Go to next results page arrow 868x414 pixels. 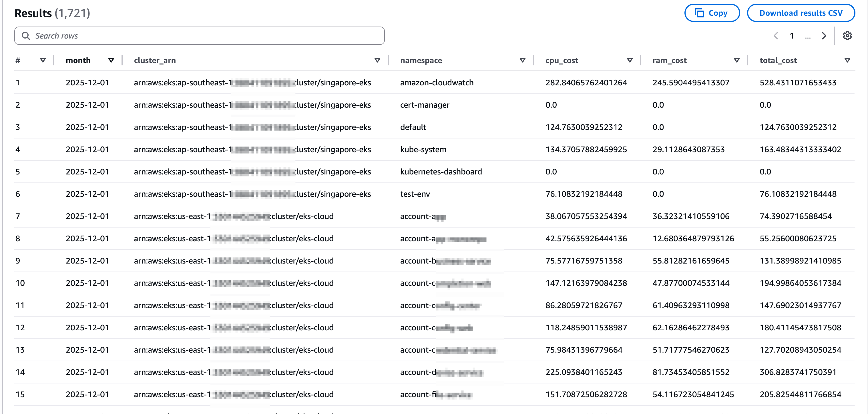pyautogui.click(x=824, y=36)
